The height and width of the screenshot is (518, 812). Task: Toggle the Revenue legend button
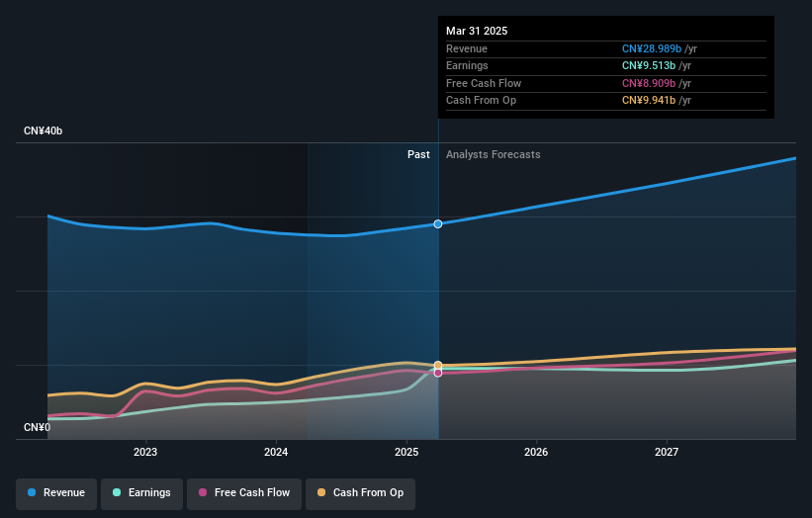pos(56,493)
